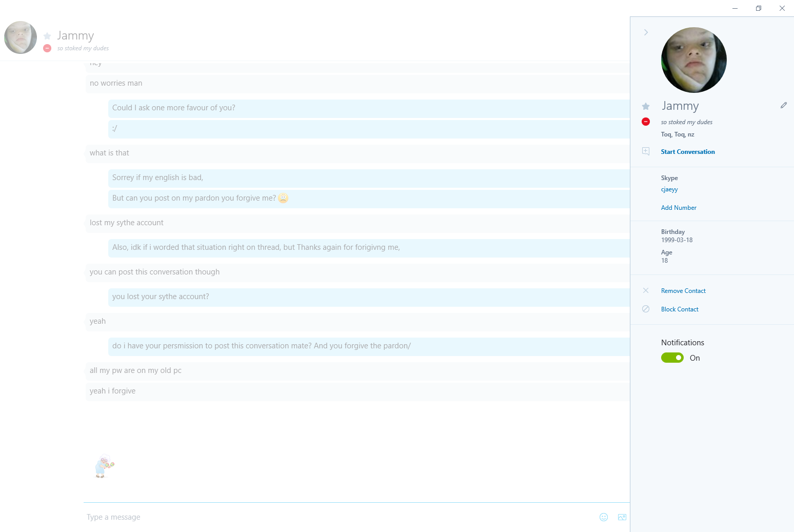Toggle the favorite star in chat header

point(47,36)
